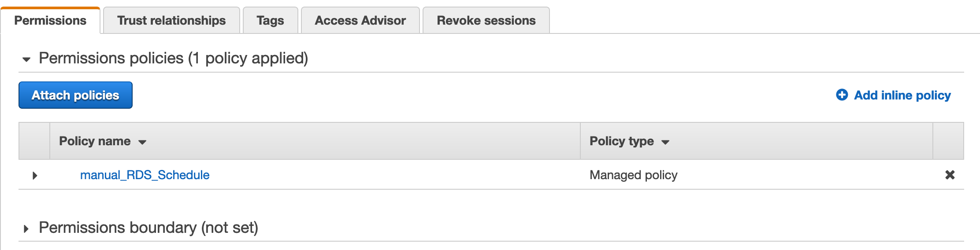Click the Add inline policy link text
Viewport: 980px width, 250px height.
click(902, 95)
